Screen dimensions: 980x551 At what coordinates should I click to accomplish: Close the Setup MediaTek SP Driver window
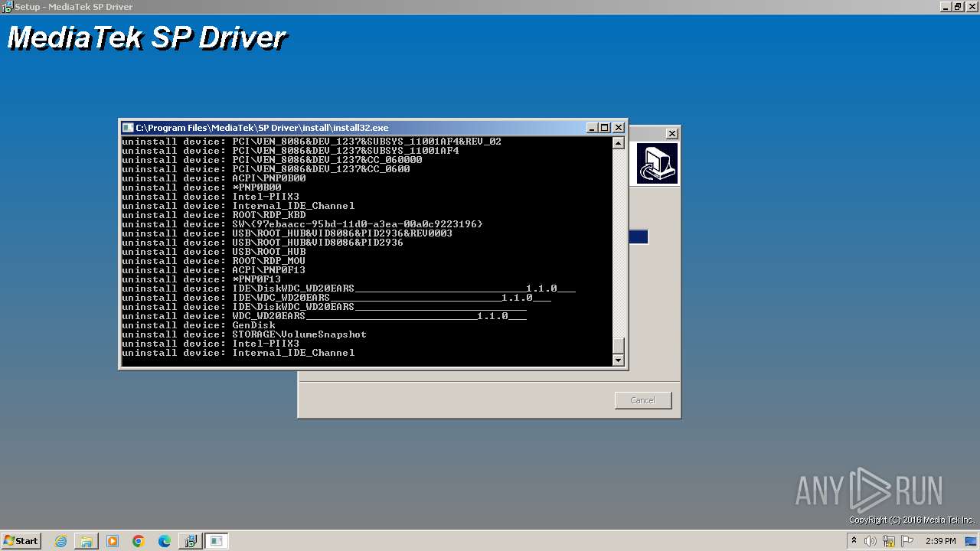coord(972,6)
